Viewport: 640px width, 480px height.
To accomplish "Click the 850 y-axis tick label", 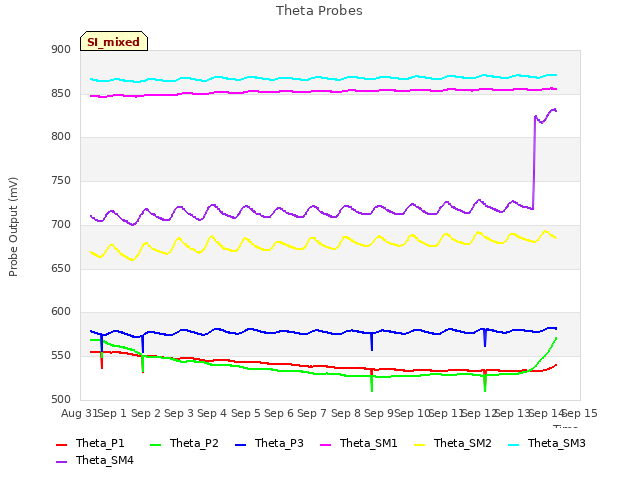I will [x=61, y=93].
